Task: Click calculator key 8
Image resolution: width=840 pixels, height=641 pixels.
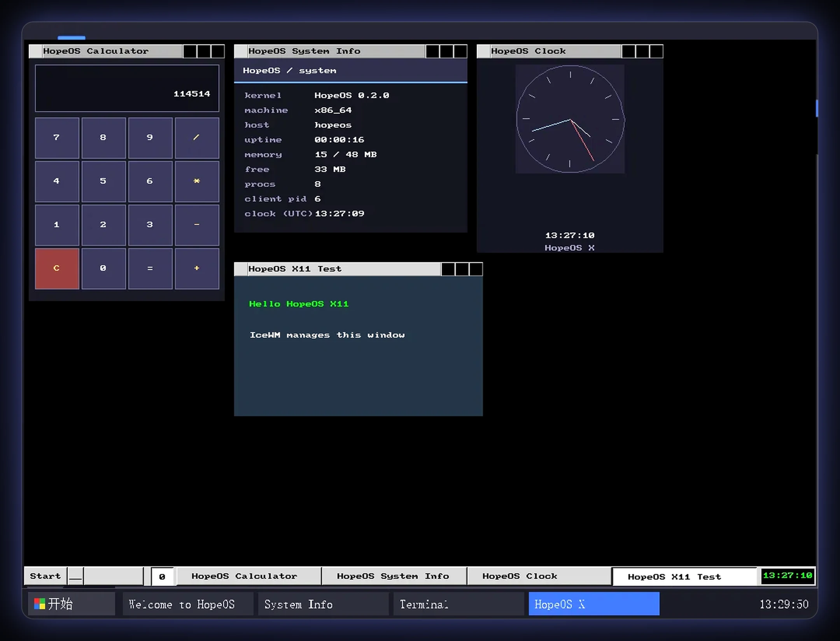Action: click(103, 138)
